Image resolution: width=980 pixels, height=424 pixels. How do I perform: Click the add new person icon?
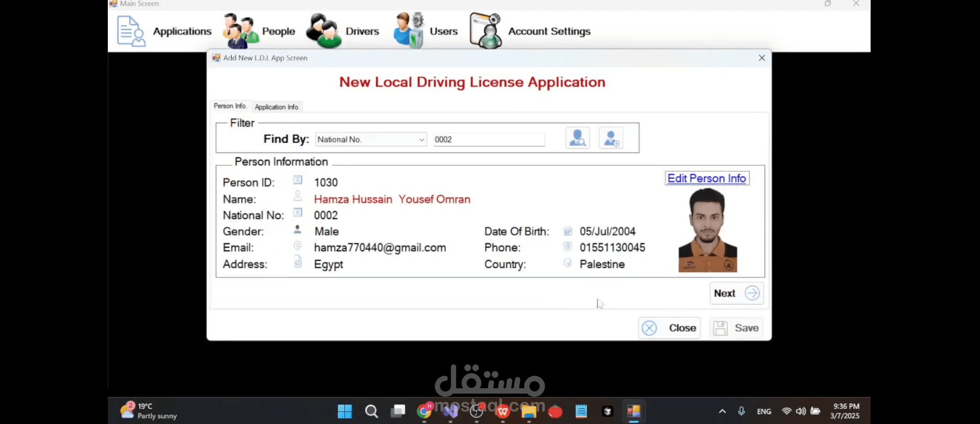611,138
